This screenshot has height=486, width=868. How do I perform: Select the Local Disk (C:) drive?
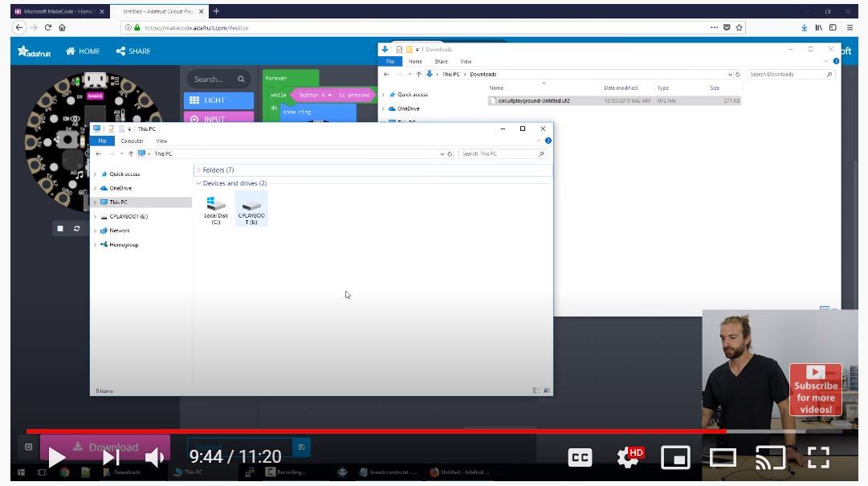pos(216,210)
